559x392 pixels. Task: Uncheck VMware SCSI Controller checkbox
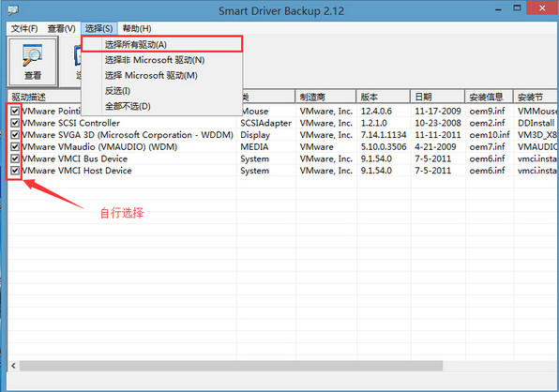(x=15, y=123)
